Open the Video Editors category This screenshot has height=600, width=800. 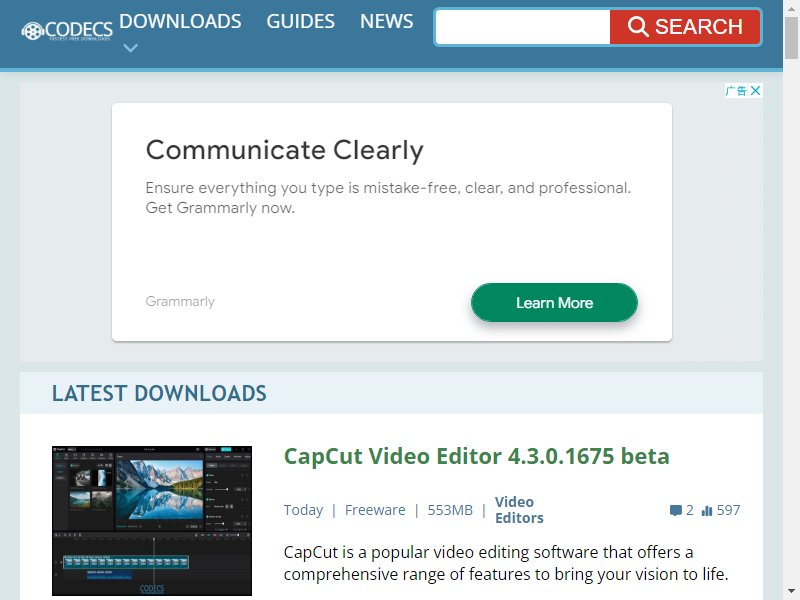(519, 510)
